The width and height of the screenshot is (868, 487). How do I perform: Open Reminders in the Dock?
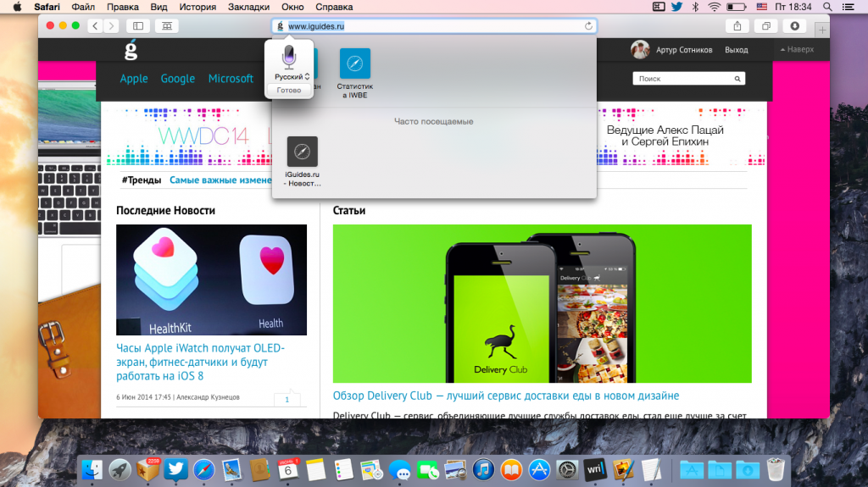click(x=344, y=470)
